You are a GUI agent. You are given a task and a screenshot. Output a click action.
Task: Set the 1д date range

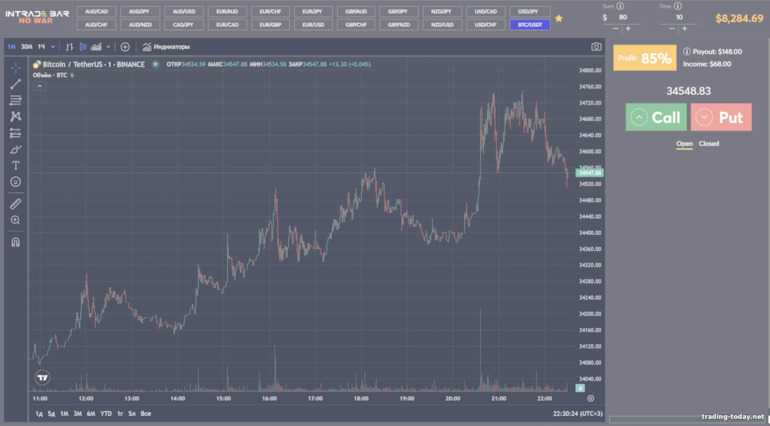coord(39,414)
